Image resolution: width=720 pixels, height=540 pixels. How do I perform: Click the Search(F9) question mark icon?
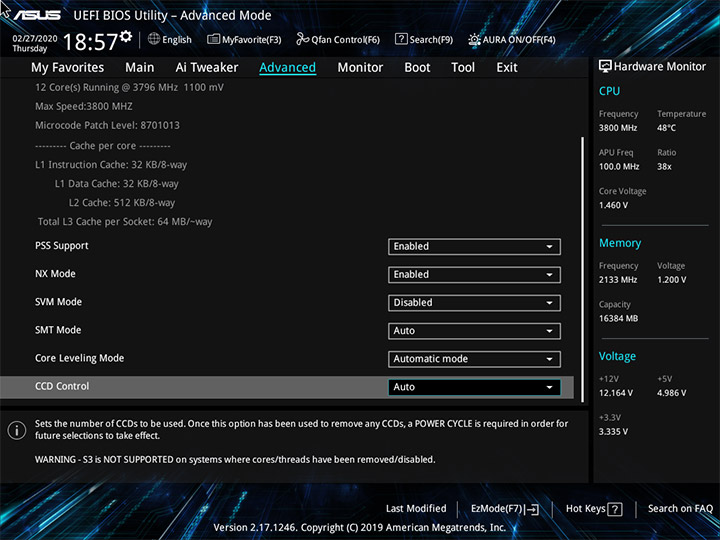click(x=401, y=39)
